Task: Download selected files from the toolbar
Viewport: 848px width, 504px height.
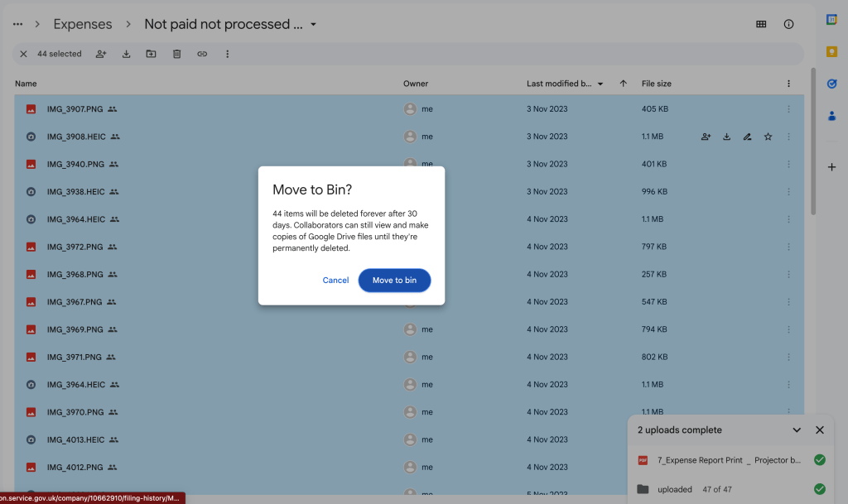Action: click(126, 54)
